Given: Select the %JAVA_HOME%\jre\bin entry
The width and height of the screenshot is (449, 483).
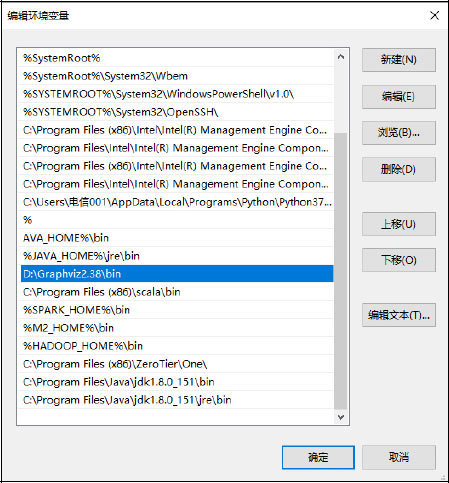Looking at the screenshot, I should coord(177,256).
